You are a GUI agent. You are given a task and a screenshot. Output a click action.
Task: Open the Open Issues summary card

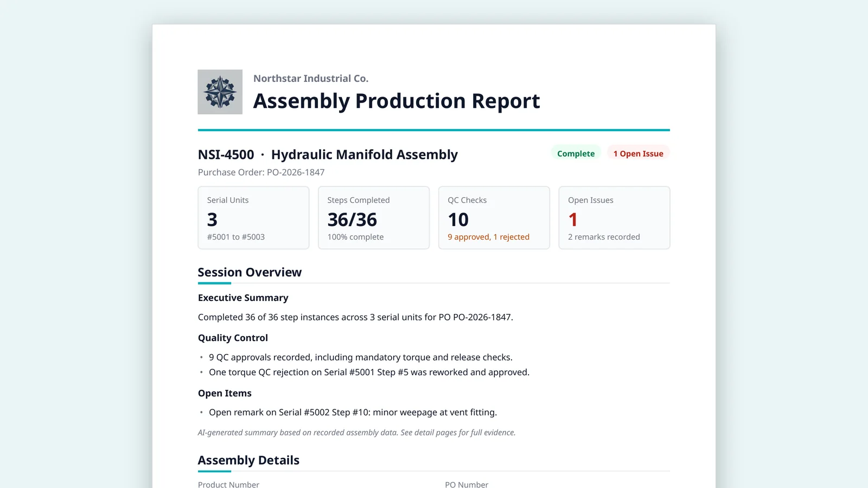pos(614,217)
